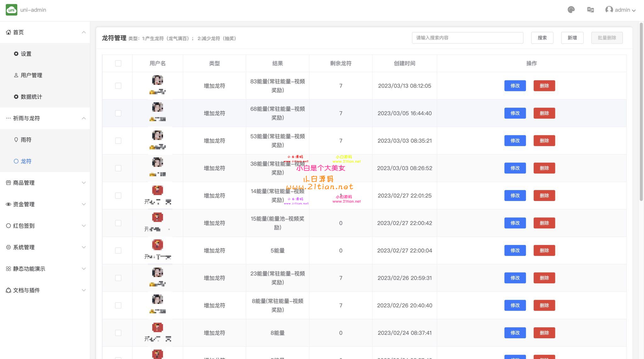
Task: Check the row dated 2023/02/27 22:00:42
Action: coord(118,223)
